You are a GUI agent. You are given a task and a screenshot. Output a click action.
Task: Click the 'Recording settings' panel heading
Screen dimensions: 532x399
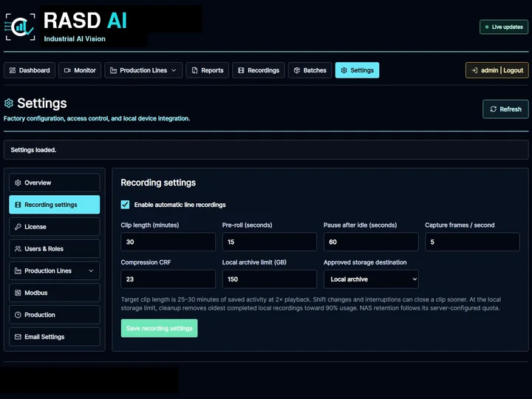[x=158, y=183]
